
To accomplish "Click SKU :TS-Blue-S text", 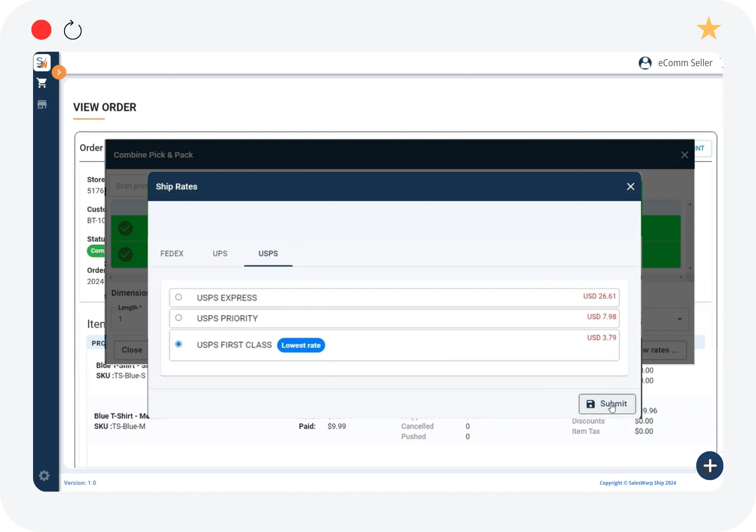I will click(121, 376).
